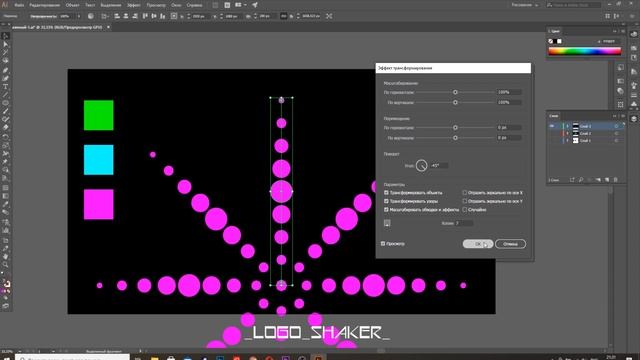Click the reference point icon in dialog

coord(387,223)
